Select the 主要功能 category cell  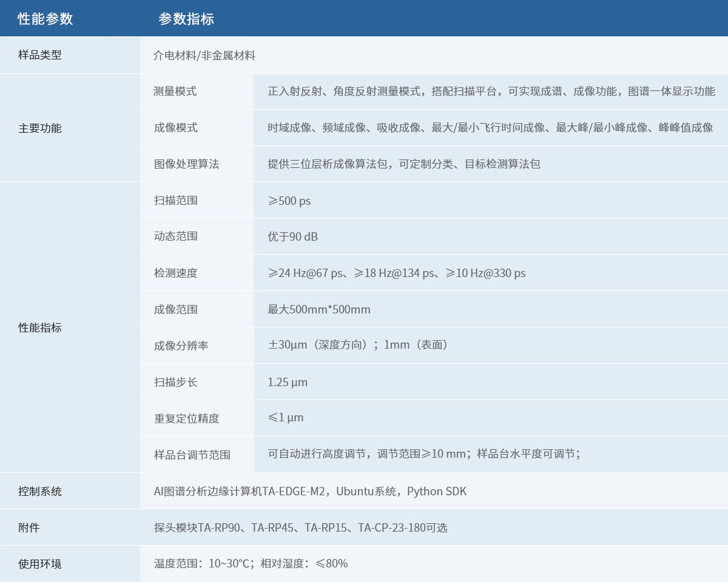point(40,128)
